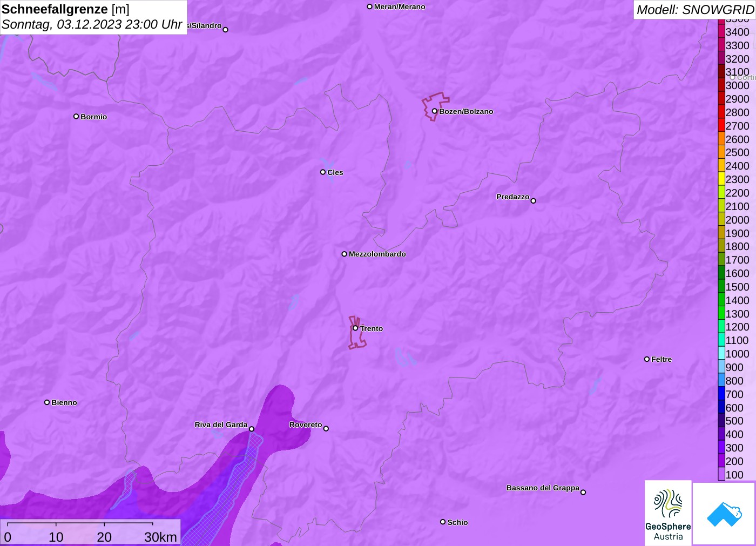Click the 1300 m green legend swatch
The height and width of the screenshot is (546, 756).
(721, 313)
